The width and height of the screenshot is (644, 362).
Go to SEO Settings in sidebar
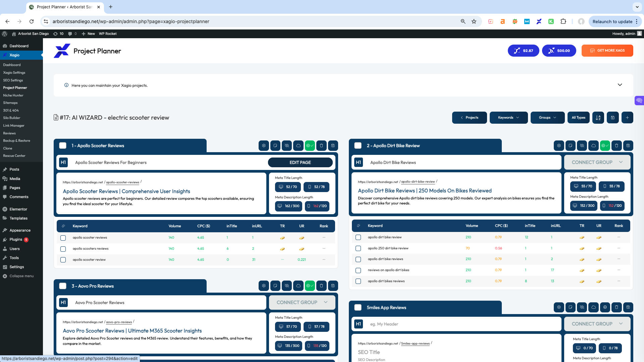click(13, 80)
